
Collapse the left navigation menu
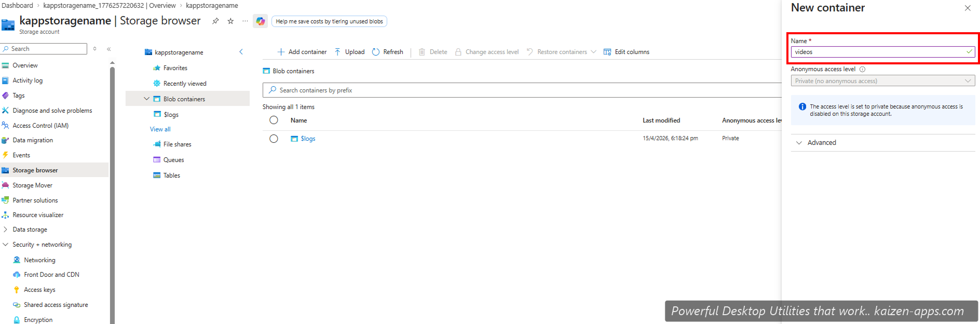click(109, 49)
